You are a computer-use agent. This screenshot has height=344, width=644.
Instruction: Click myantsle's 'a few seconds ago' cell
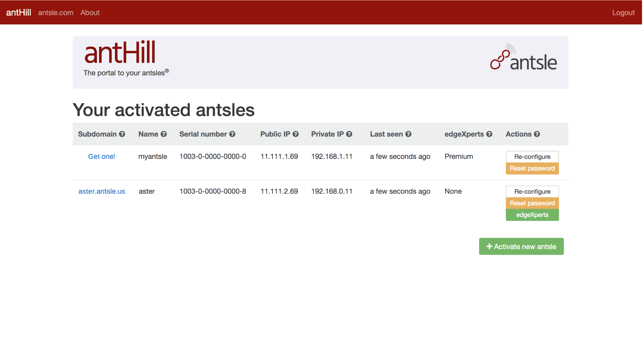click(x=400, y=156)
